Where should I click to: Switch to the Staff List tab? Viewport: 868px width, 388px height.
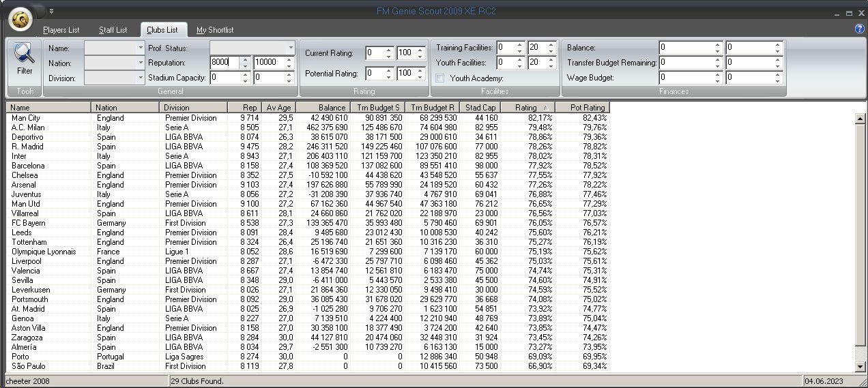click(x=113, y=30)
